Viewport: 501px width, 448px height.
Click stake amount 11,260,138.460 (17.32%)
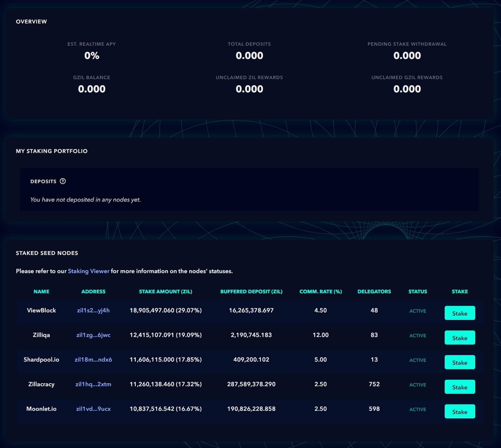click(166, 384)
